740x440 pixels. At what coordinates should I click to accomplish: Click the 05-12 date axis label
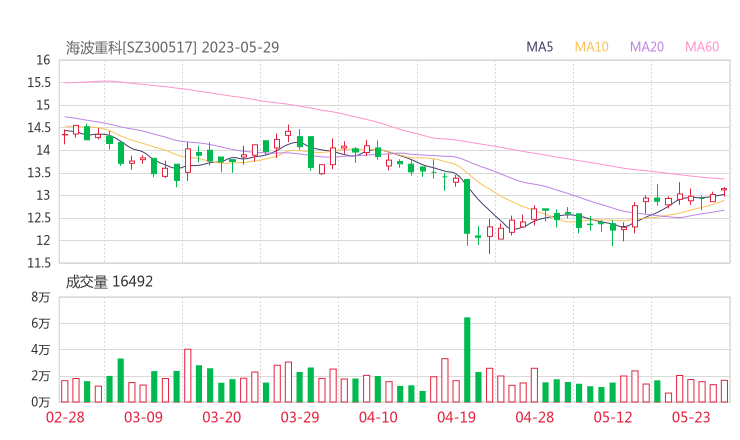[613, 417]
